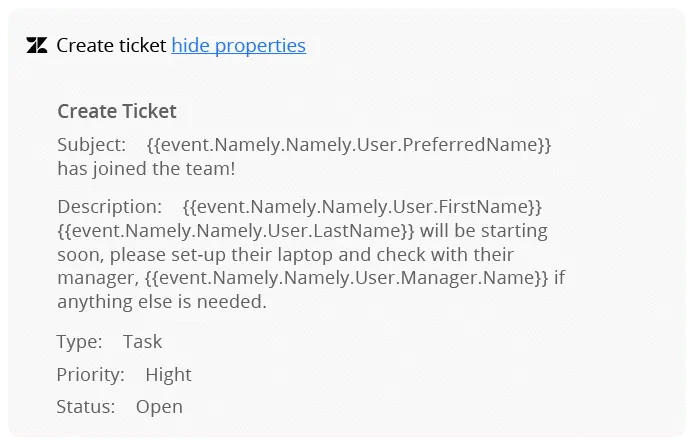Image resolution: width=690 pixels, height=443 pixels.
Task: Select the 'Create ticket' step title
Action: point(111,46)
